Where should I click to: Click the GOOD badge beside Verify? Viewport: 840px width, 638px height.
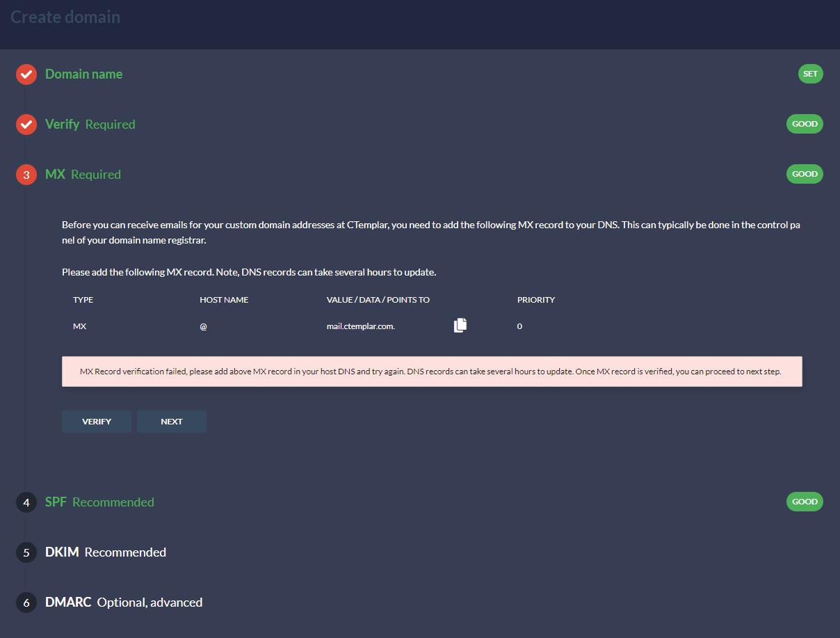[x=805, y=123]
